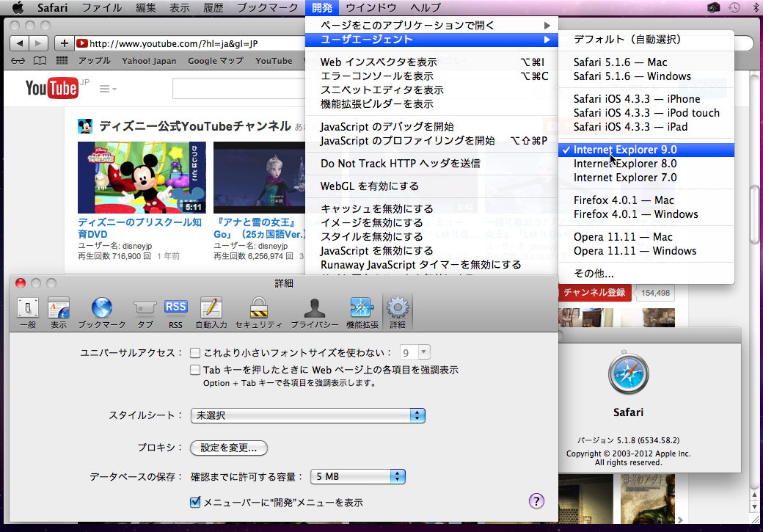Viewport: 763px width, 532px height.
Task: Click Safari's back navigation arrow
Action: coord(19,43)
